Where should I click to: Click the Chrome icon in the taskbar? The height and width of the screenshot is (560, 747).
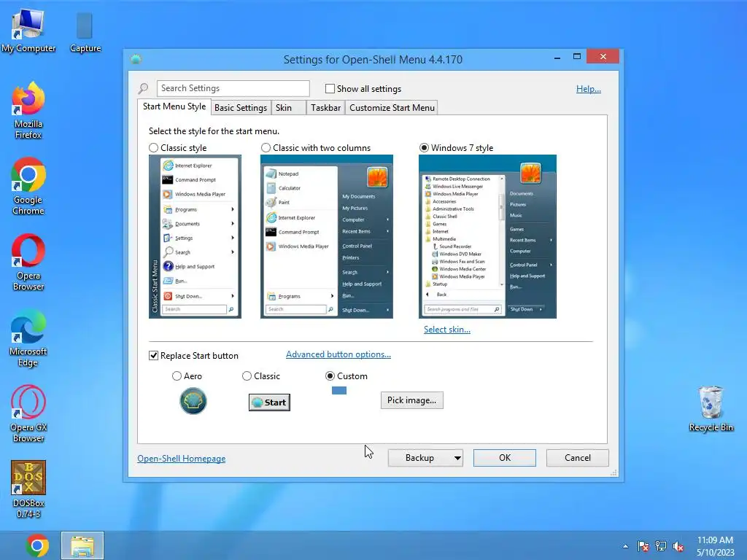37,545
